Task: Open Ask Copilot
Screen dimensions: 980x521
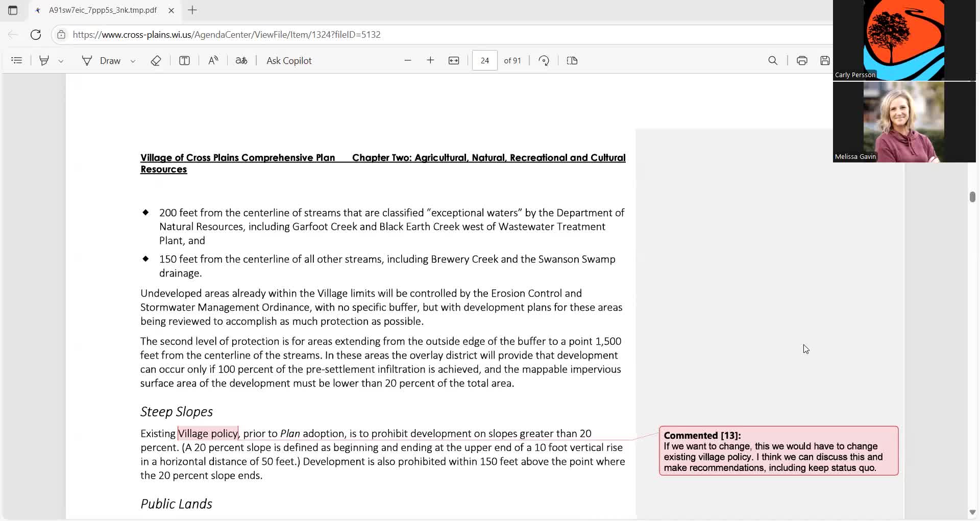Action: tap(289, 60)
